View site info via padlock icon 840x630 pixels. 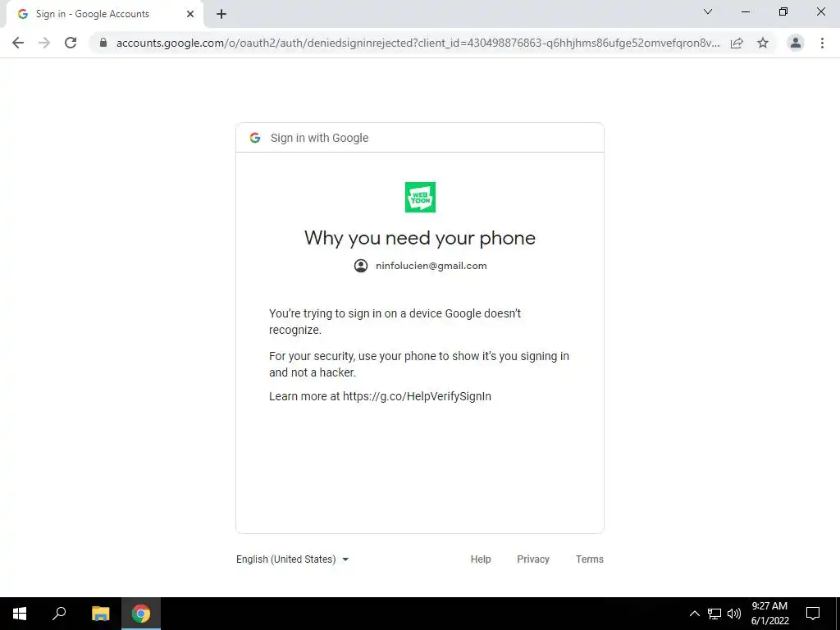pyautogui.click(x=103, y=43)
